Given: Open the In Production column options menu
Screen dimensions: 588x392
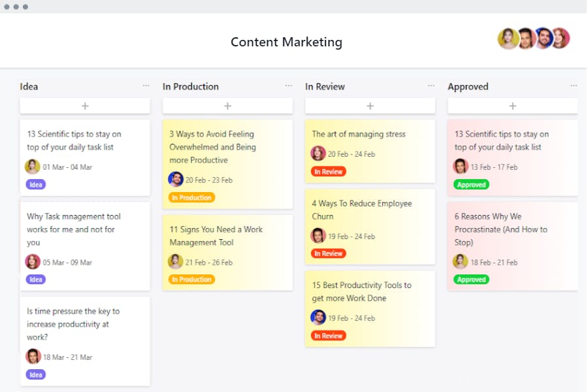Looking at the screenshot, I should point(289,86).
